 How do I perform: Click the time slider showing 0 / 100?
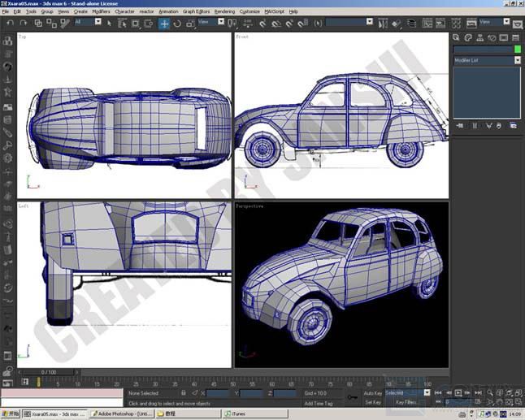(49, 372)
